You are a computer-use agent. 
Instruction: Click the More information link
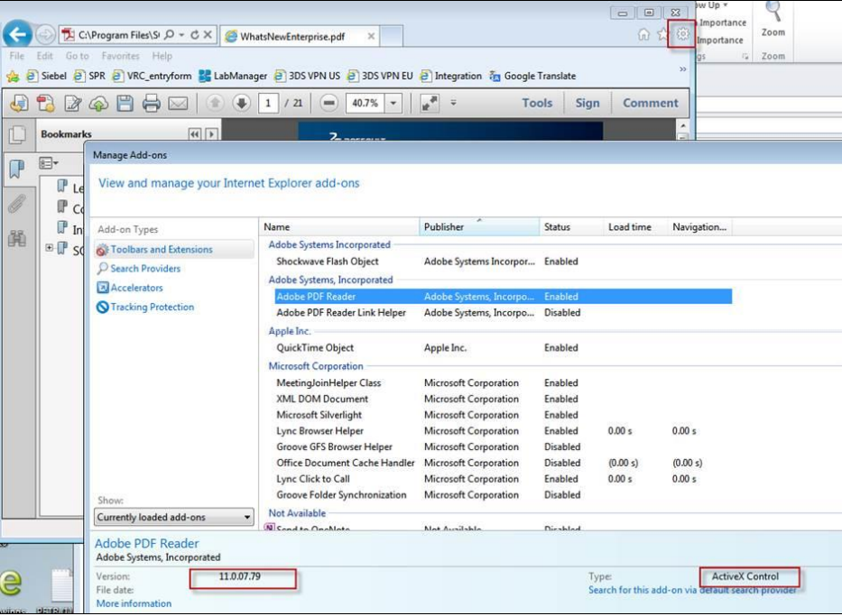[x=134, y=604]
